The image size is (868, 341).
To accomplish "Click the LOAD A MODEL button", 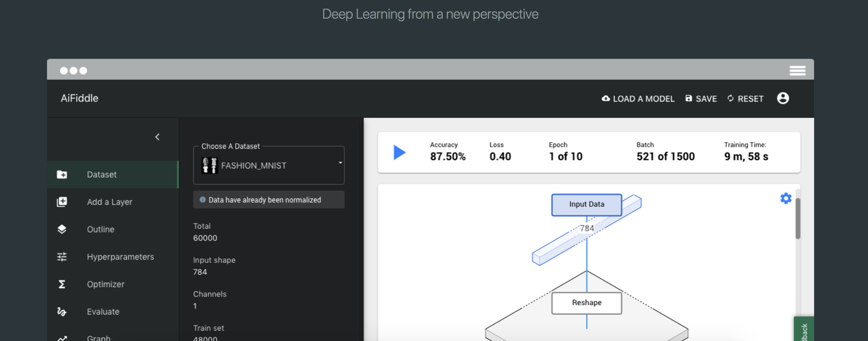I will coord(638,99).
